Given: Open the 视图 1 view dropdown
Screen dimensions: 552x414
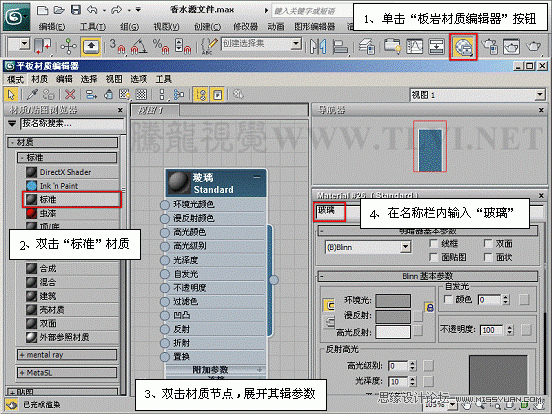Looking at the screenshot, I should (478, 95).
